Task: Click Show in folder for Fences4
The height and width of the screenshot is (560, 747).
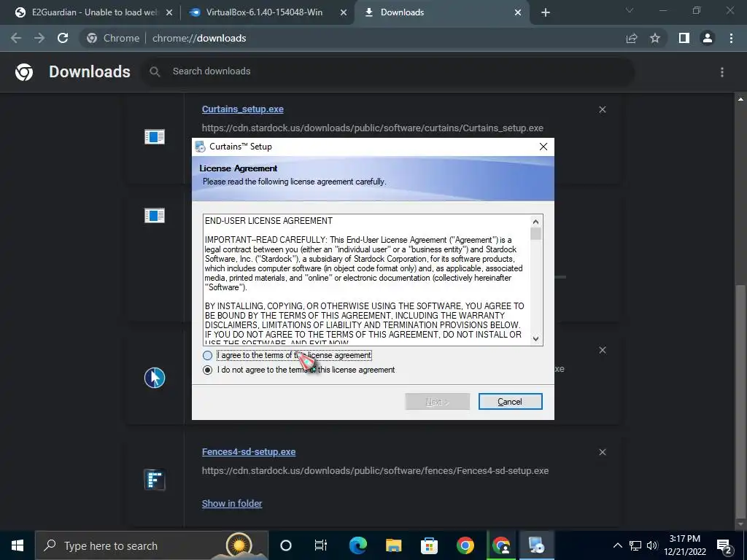Action: coord(232,503)
